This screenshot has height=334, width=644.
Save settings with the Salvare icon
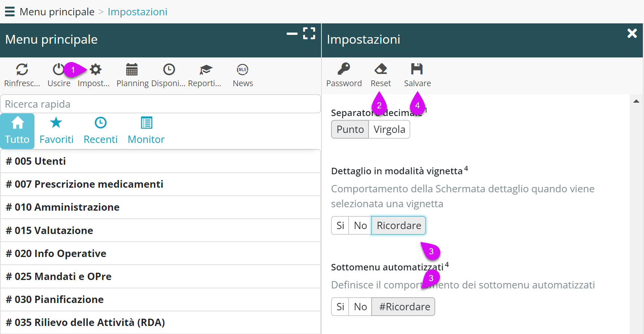click(417, 69)
